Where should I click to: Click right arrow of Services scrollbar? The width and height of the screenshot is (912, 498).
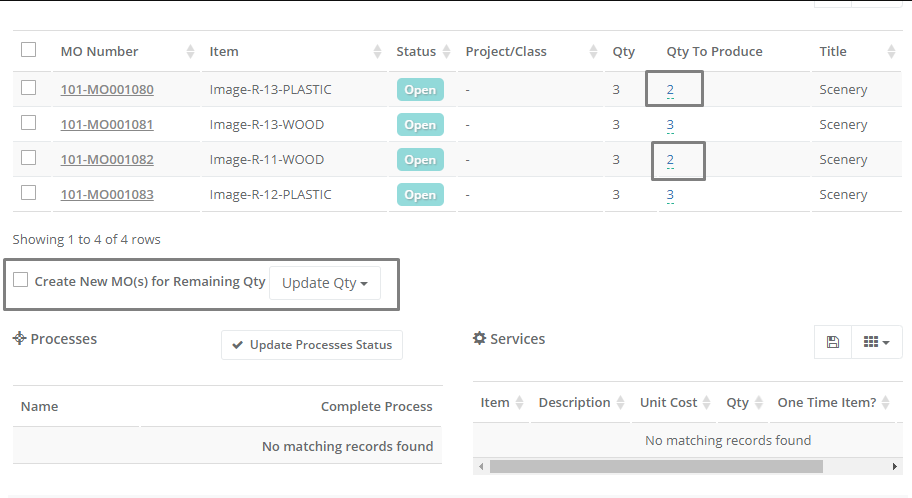pos(895,467)
